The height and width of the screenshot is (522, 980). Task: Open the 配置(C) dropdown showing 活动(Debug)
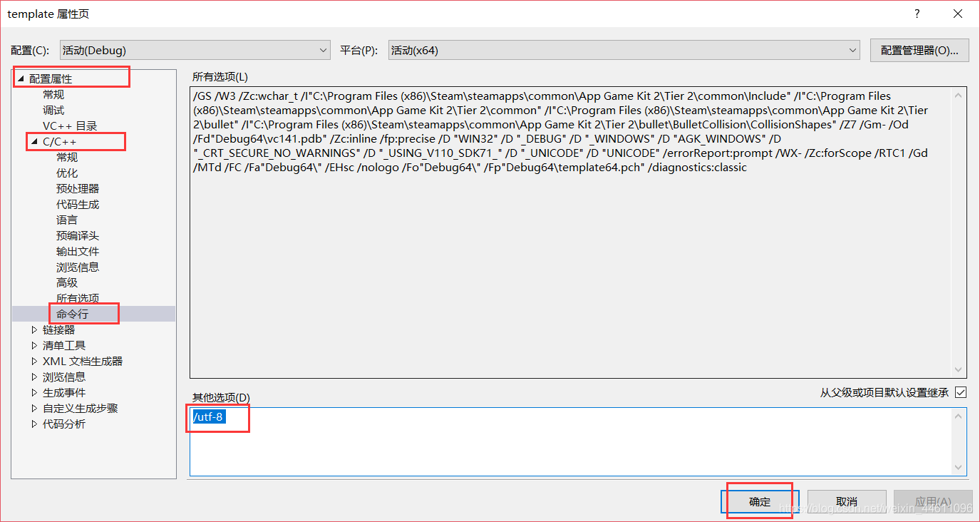(x=195, y=50)
